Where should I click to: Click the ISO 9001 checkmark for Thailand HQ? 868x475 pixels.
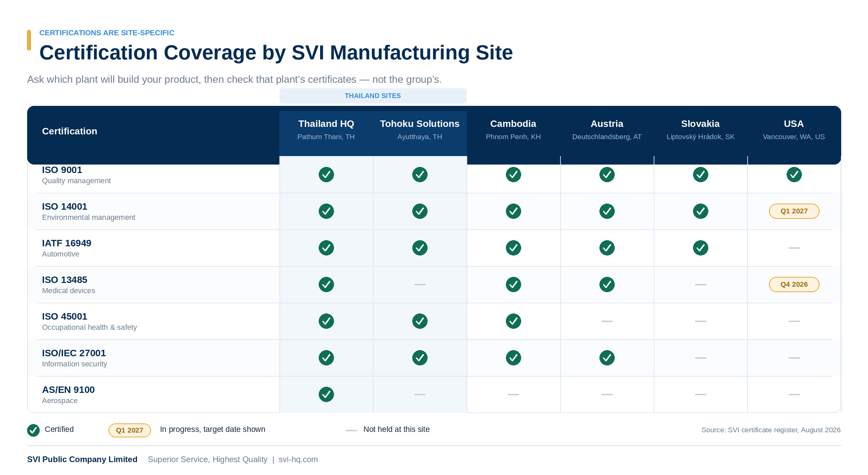pyautogui.click(x=326, y=175)
